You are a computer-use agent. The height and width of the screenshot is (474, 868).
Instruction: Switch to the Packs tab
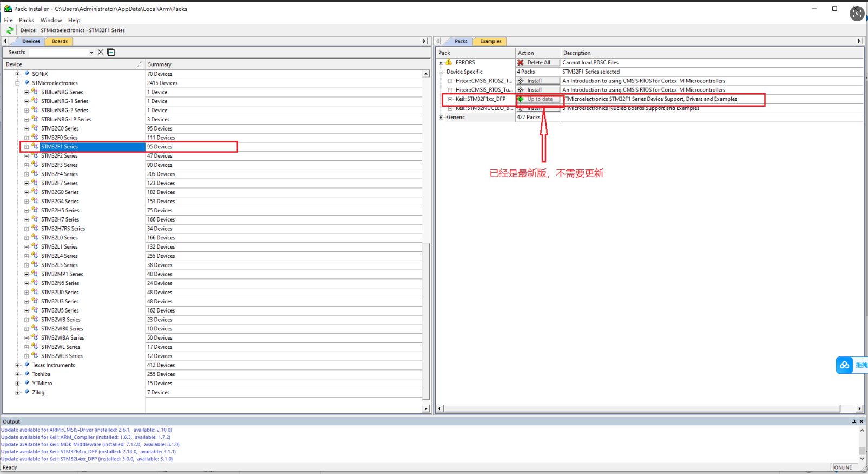click(461, 41)
